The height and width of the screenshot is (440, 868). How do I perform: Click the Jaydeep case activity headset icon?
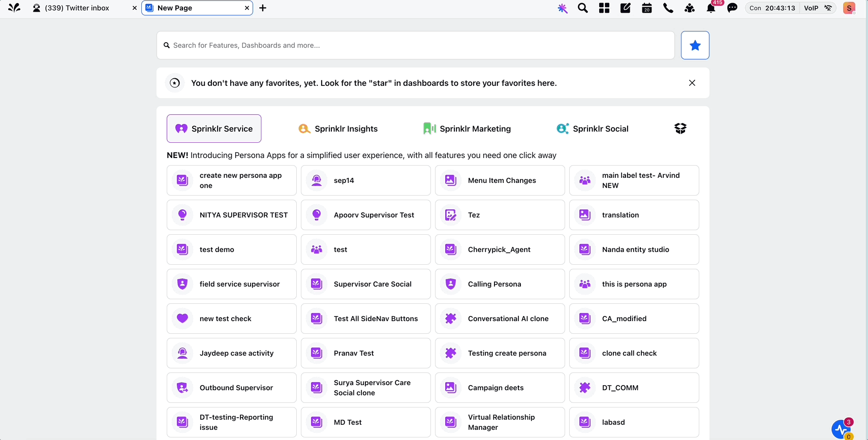click(182, 353)
